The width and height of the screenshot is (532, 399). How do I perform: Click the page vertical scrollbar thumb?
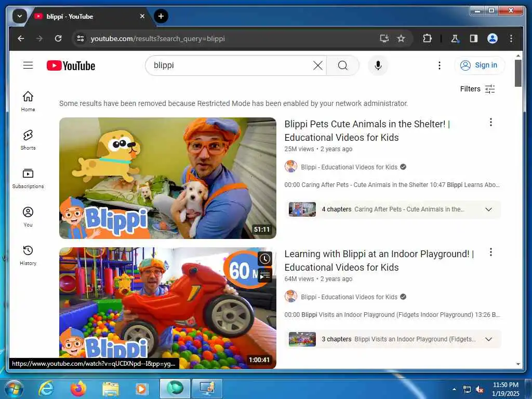tap(518, 73)
